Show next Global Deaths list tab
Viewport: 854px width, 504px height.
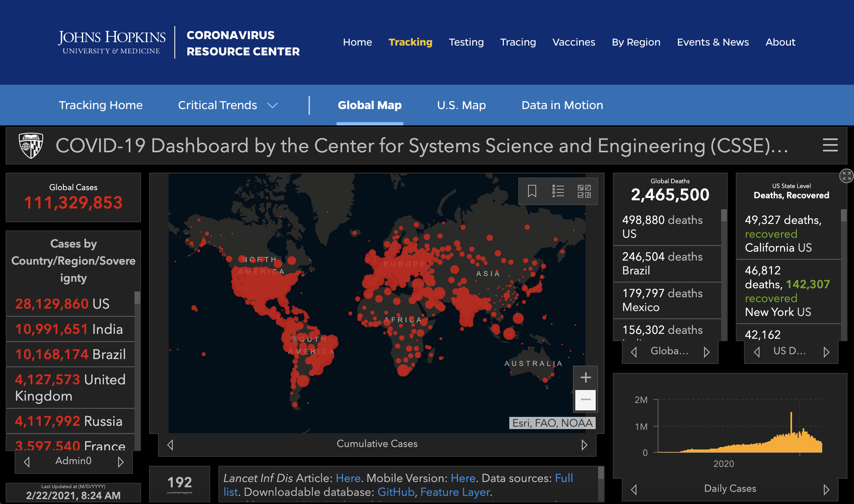click(707, 352)
